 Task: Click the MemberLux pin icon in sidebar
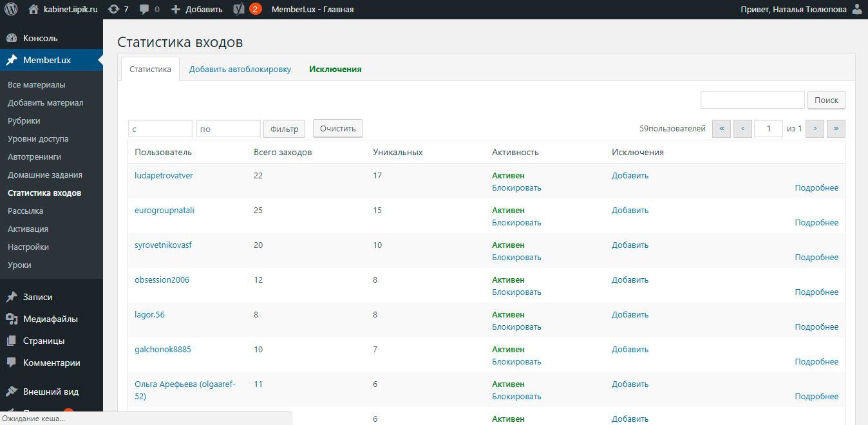pyautogui.click(x=12, y=60)
